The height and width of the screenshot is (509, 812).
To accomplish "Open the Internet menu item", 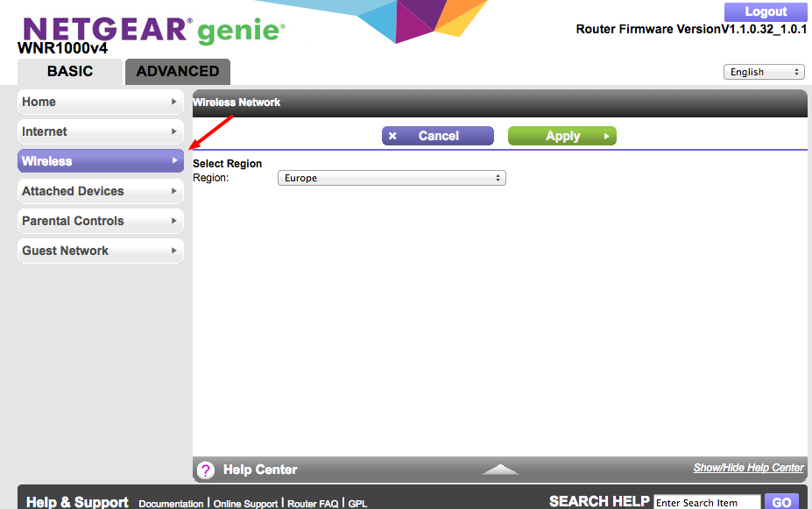I will tap(101, 131).
